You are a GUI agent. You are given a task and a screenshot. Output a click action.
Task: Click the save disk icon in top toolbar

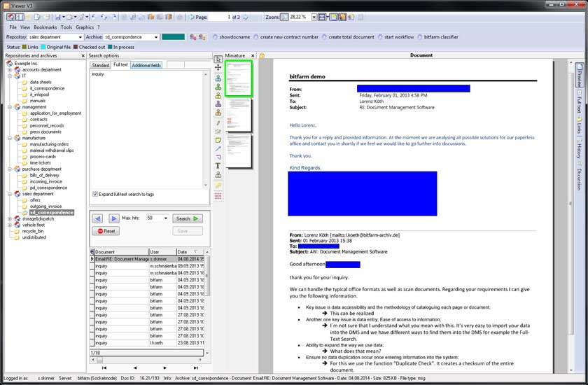[57, 17]
